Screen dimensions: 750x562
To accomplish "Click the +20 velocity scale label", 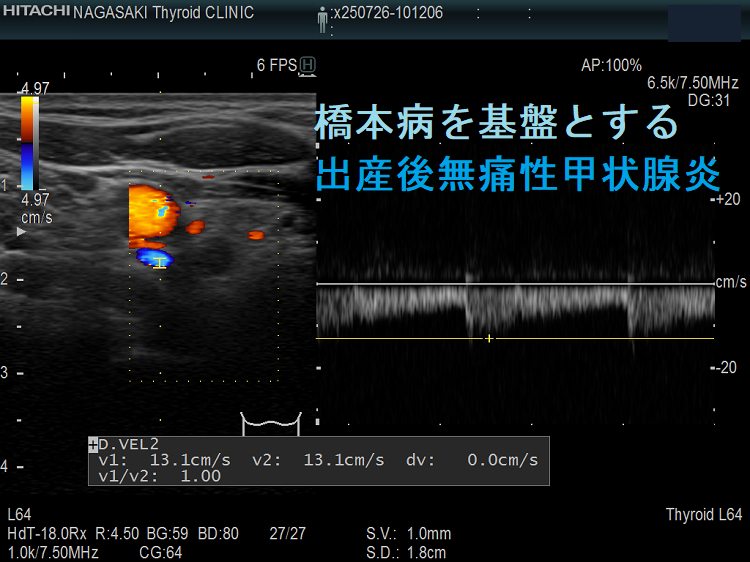I will click(728, 199).
